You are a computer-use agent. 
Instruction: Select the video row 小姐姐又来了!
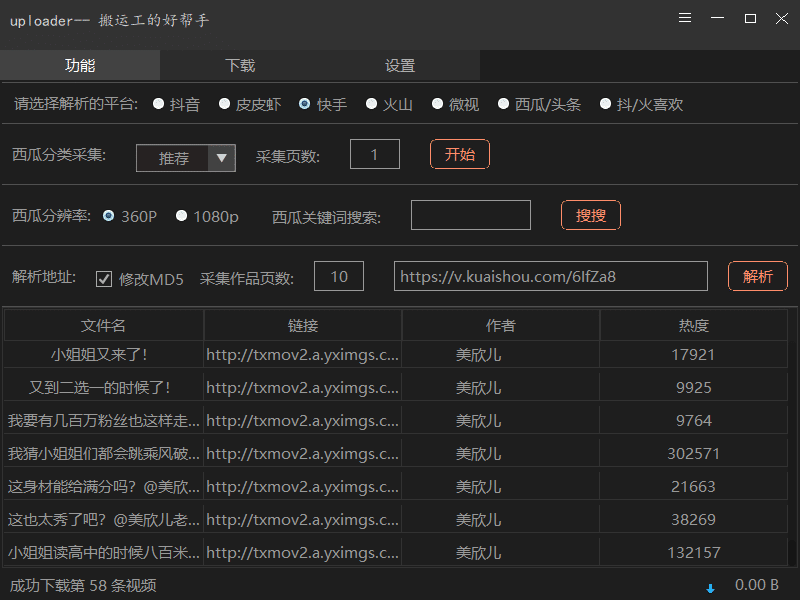tap(102, 353)
